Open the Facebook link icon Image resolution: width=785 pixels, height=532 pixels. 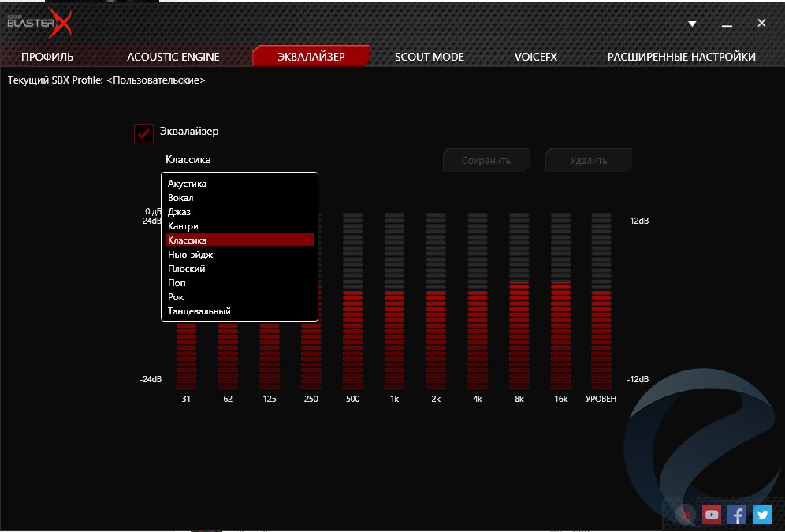pos(736,515)
